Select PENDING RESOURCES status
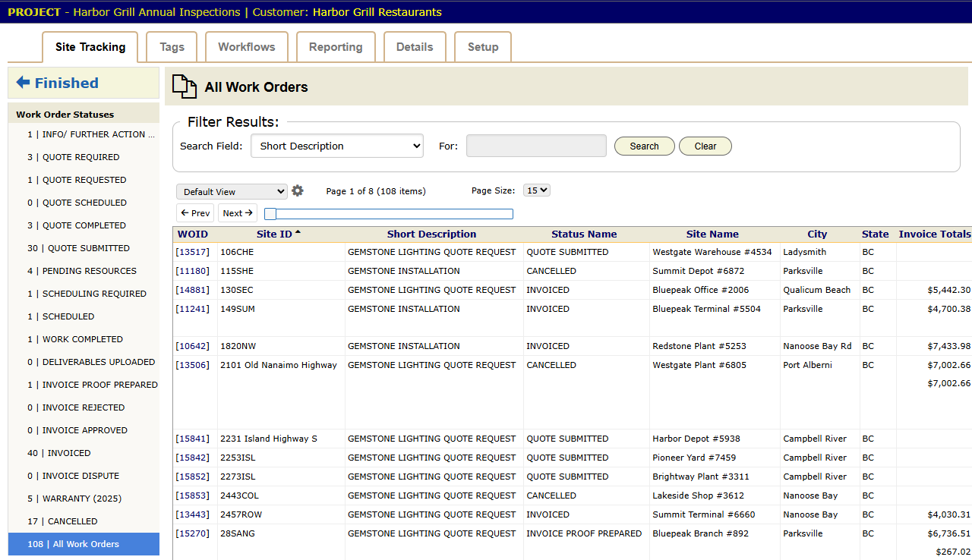 (84, 271)
